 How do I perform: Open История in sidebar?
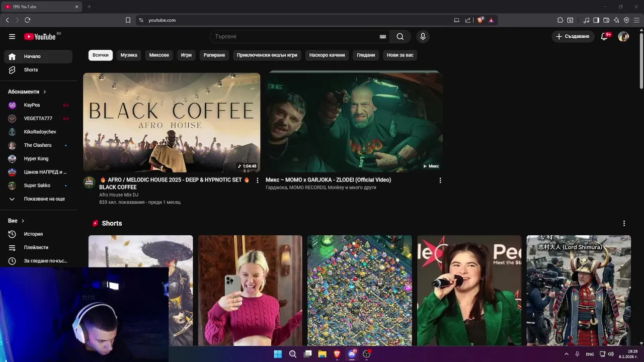point(38,234)
